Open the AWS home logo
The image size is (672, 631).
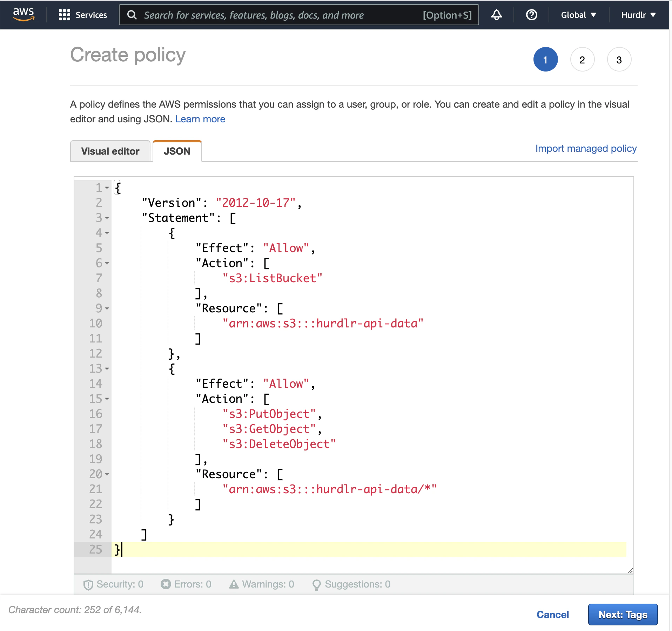23,14
